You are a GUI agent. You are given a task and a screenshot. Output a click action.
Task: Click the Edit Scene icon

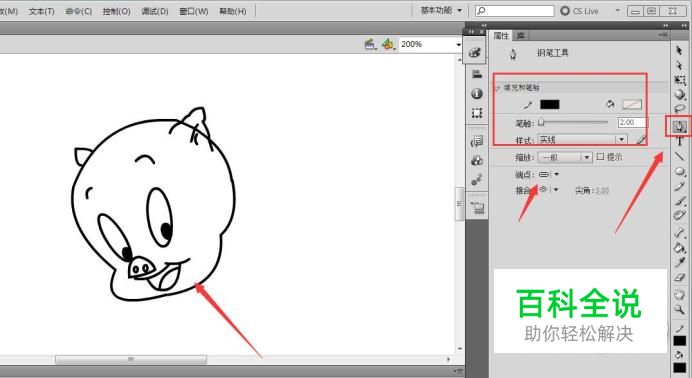370,44
